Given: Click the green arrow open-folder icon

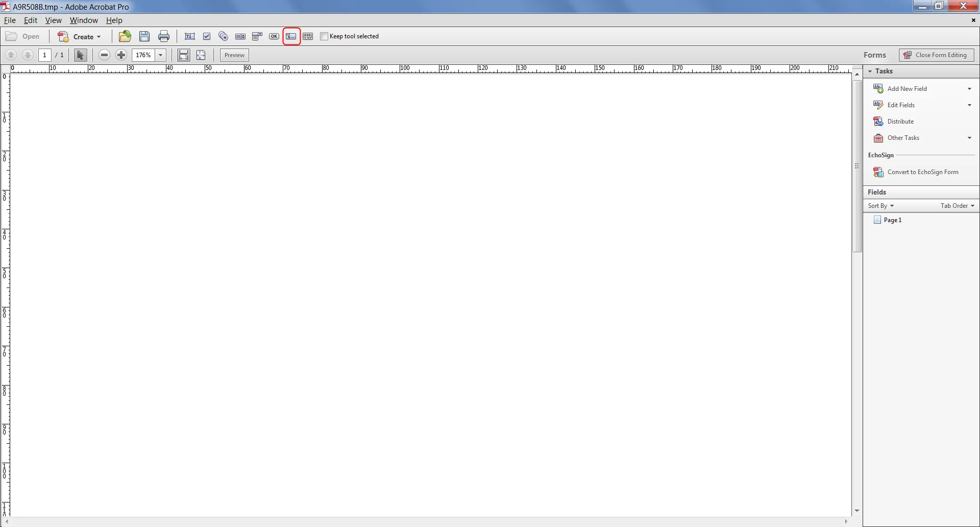Looking at the screenshot, I should 125,36.
